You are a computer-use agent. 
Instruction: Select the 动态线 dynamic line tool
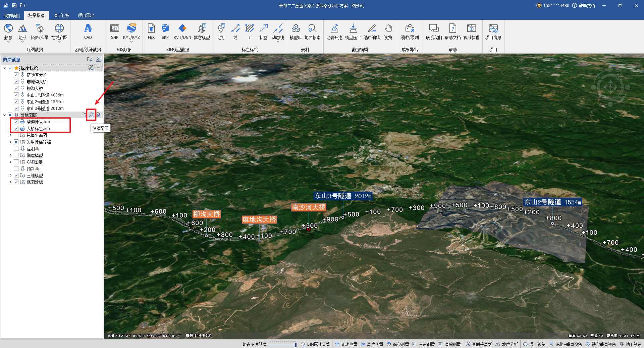coord(278,29)
